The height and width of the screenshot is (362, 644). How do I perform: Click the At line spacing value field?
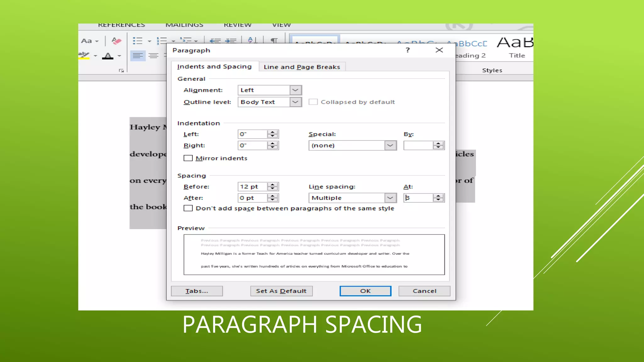(x=419, y=198)
